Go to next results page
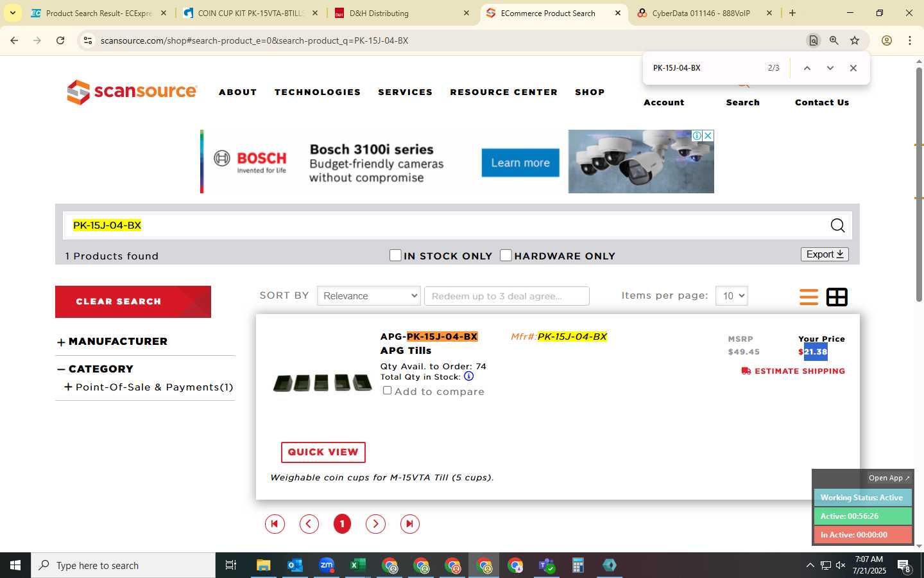924x578 pixels. pos(376,524)
